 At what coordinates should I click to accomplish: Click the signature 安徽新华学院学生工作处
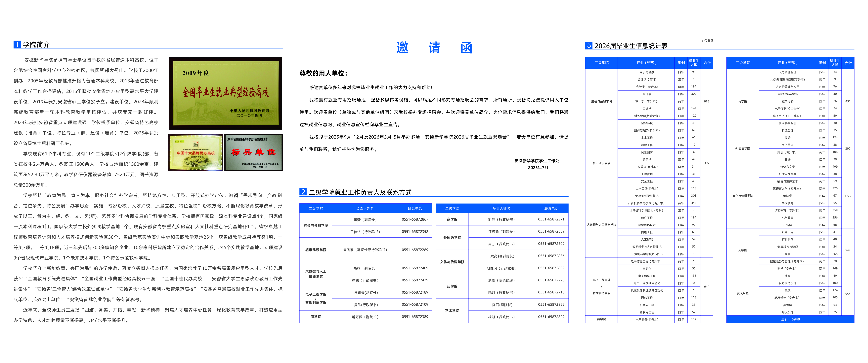point(537,161)
